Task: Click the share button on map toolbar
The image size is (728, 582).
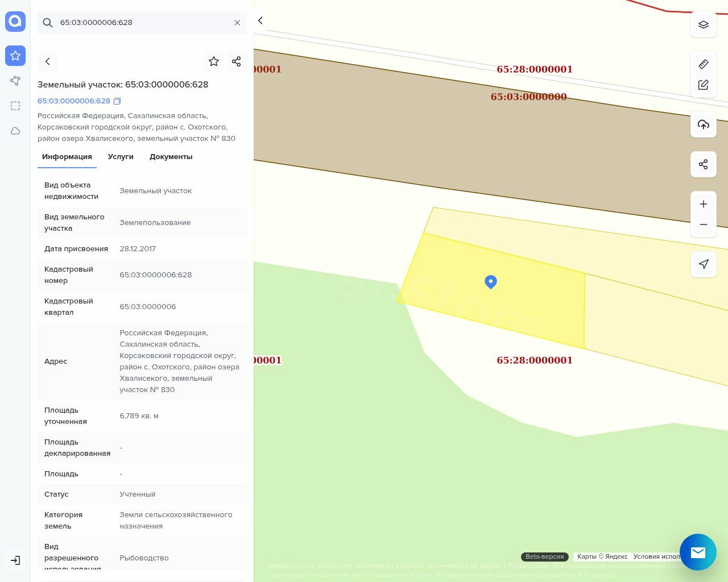Action: pyautogui.click(x=704, y=164)
